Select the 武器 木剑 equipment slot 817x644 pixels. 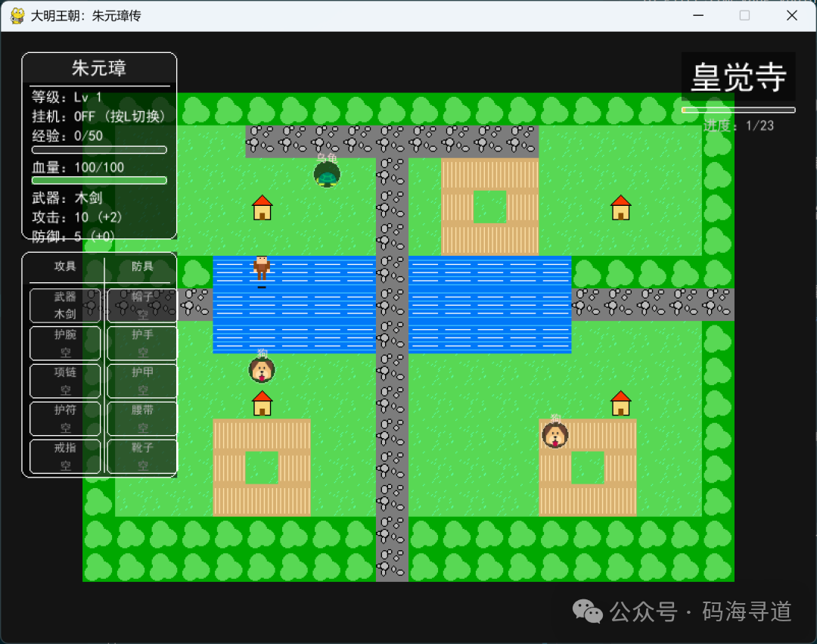click(65, 305)
